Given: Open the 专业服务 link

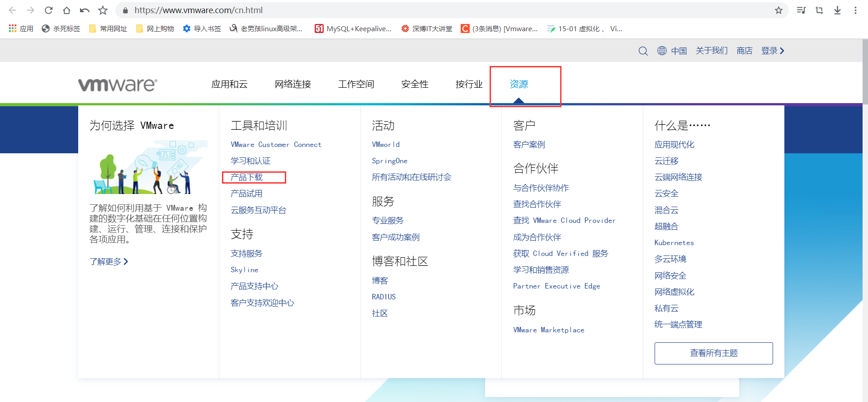Looking at the screenshot, I should [388, 221].
